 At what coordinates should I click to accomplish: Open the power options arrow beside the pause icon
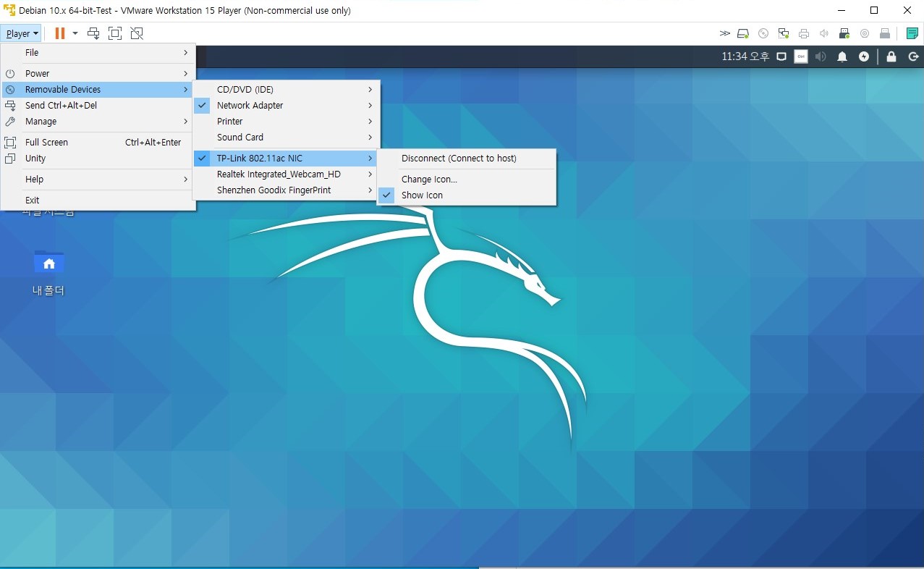pyautogui.click(x=75, y=33)
